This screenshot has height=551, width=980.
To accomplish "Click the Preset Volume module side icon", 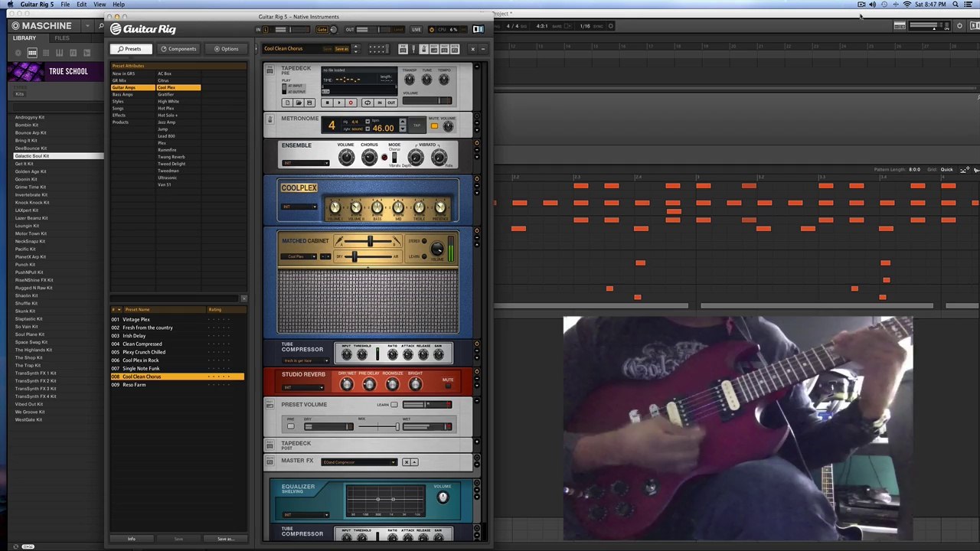I will pyautogui.click(x=270, y=404).
